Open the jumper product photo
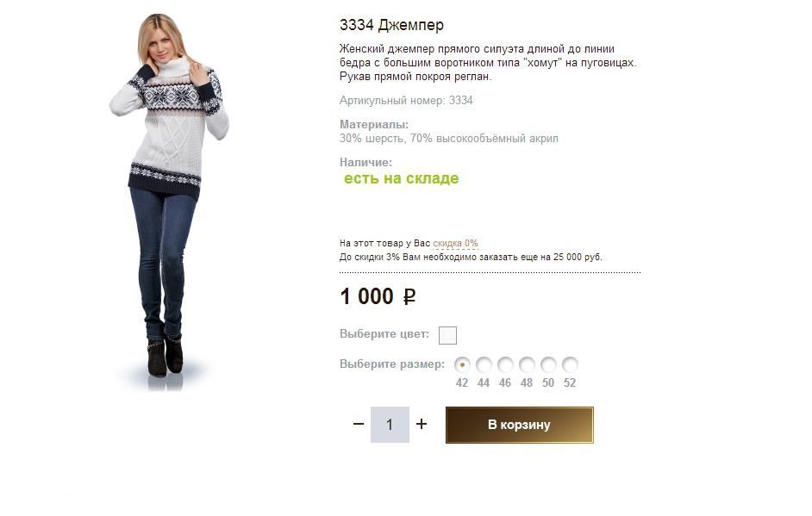 coord(169,202)
